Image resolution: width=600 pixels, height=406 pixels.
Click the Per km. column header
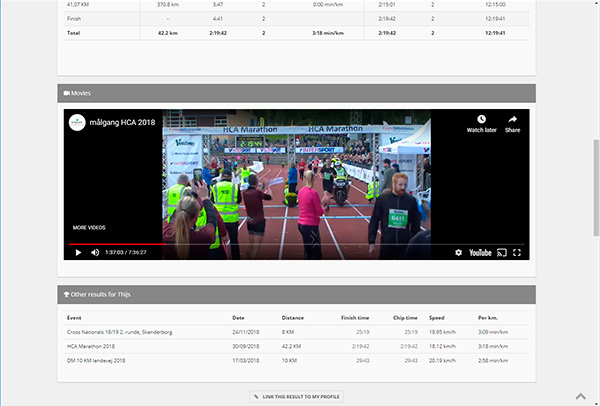488,318
